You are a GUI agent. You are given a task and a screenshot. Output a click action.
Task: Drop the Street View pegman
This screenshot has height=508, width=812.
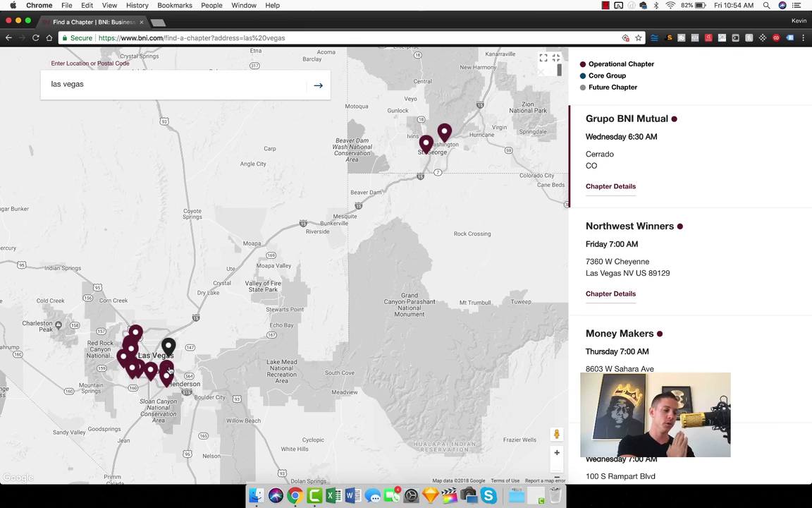[x=557, y=434]
